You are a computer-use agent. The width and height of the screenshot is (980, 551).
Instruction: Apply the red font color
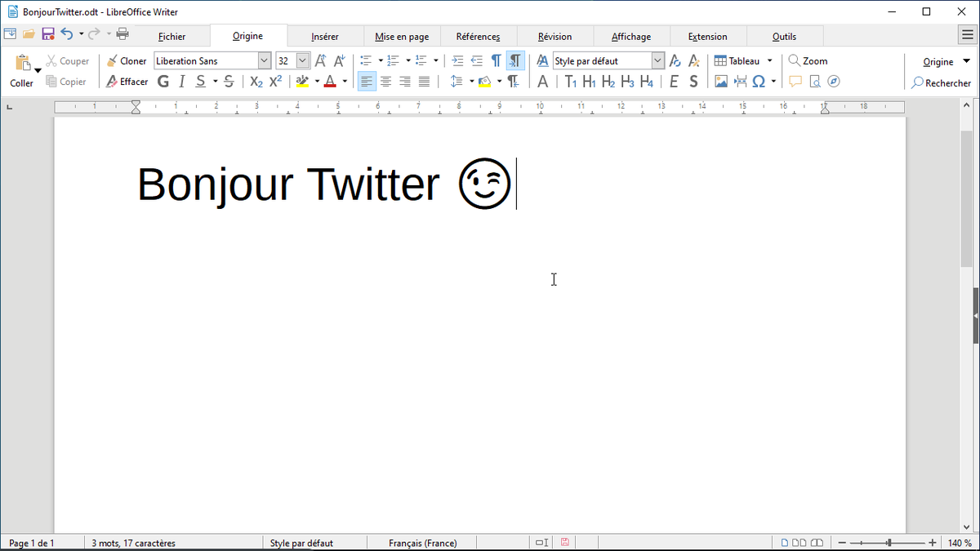pyautogui.click(x=331, y=82)
